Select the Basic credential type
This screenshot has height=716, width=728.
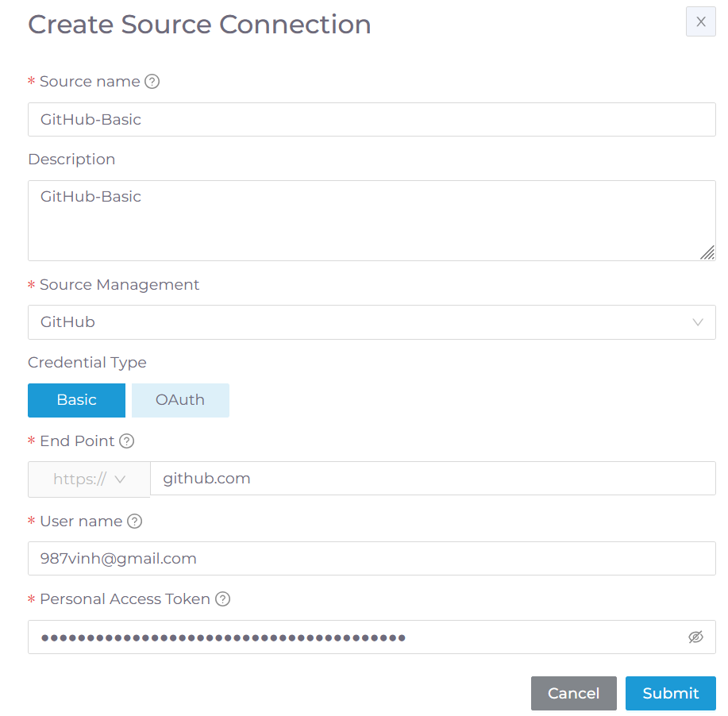tap(76, 400)
